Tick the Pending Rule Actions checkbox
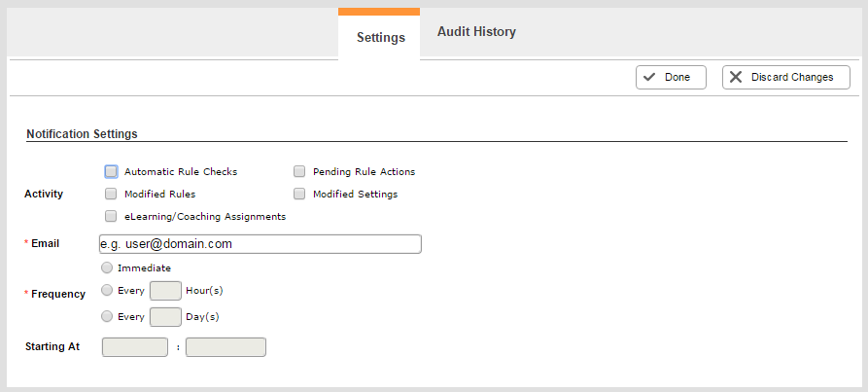 pos(299,171)
